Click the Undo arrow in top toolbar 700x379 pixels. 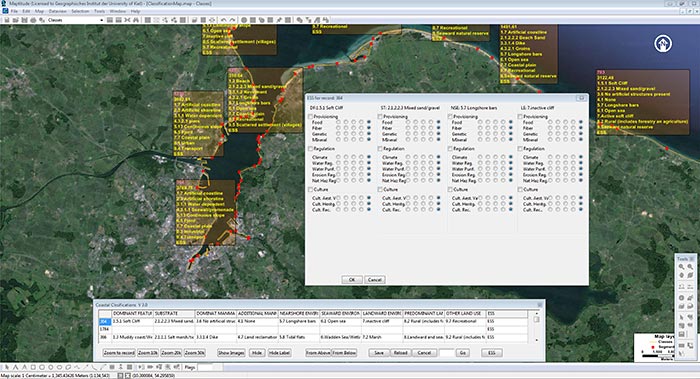(x=223, y=20)
